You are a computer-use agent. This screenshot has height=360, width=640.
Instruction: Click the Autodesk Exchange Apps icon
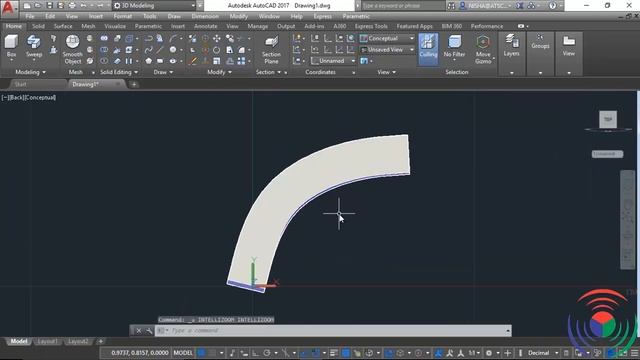[520, 6]
